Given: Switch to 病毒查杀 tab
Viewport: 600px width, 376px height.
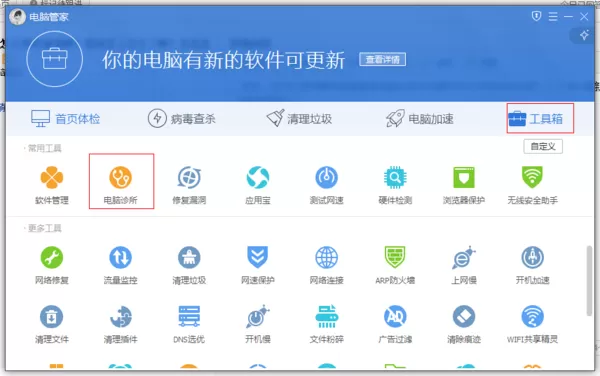Looking at the screenshot, I should pos(182,119).
